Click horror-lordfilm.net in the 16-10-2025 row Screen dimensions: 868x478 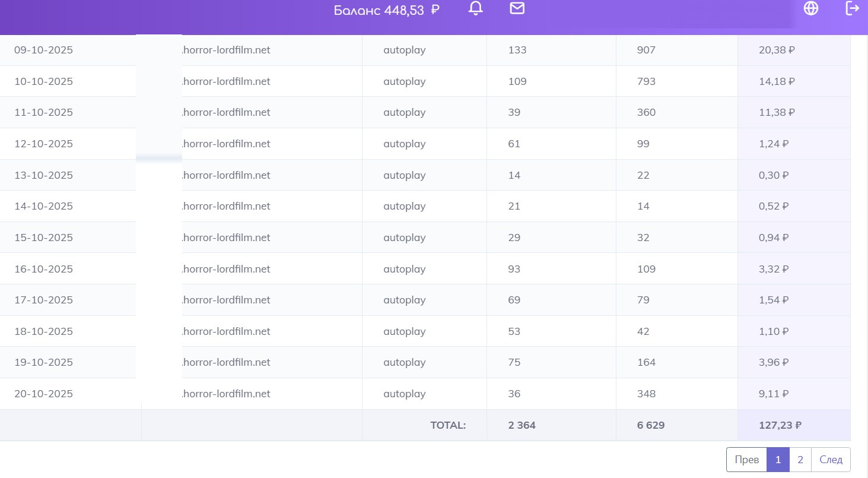click(x=225, y=269)
